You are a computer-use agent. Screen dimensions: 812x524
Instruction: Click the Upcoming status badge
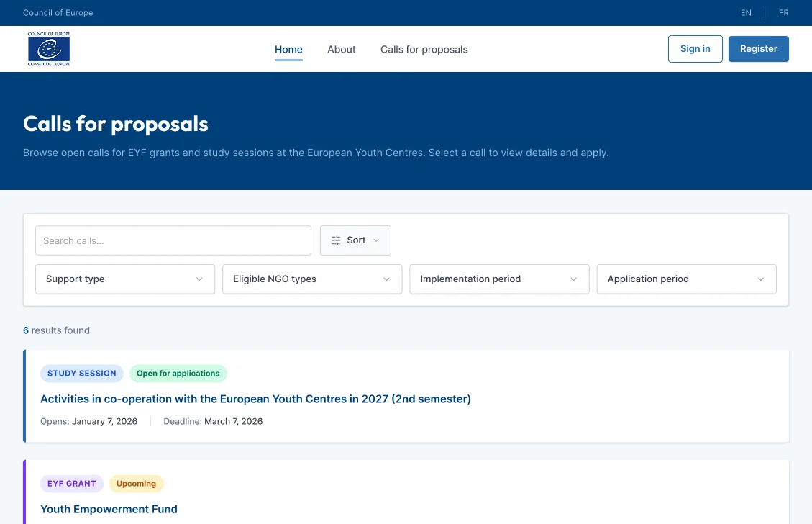coord(136,484)
